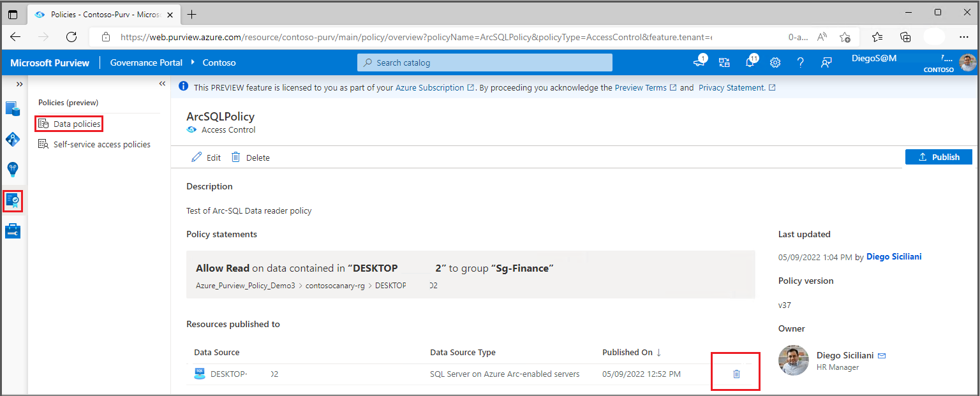The height and width of the screenshot is (396, 980).
Task: Open the tab actions menu icon
Action: coord(13,14)
